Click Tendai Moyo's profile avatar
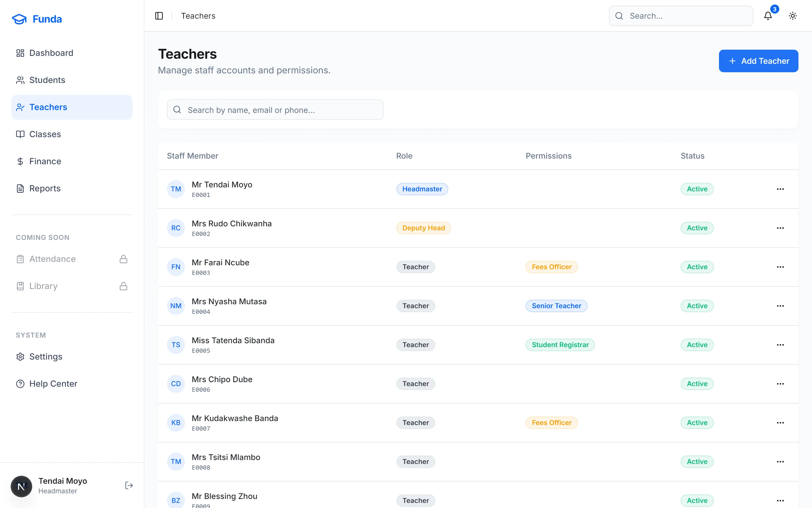The width and height of the screenshot is (812, 508). point(21,486)
